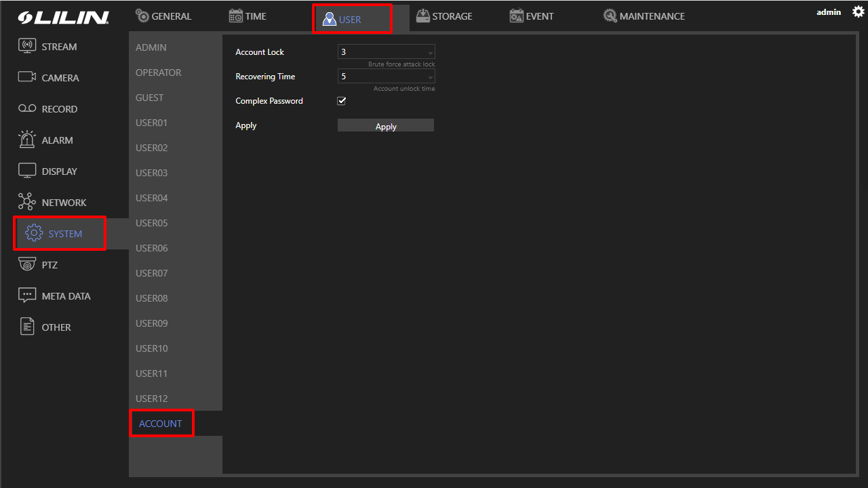
Task: Select the PTZ dome camera icon
Action: click(27, 265)
